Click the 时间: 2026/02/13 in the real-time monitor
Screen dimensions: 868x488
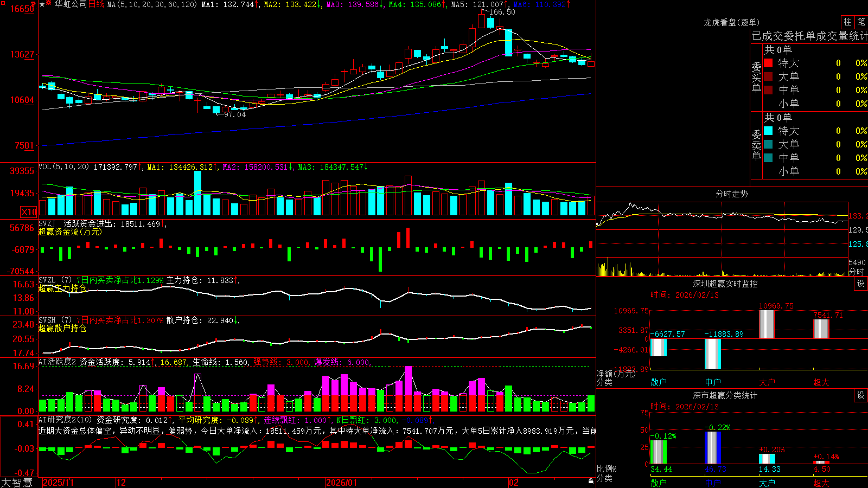coord(685,295)
